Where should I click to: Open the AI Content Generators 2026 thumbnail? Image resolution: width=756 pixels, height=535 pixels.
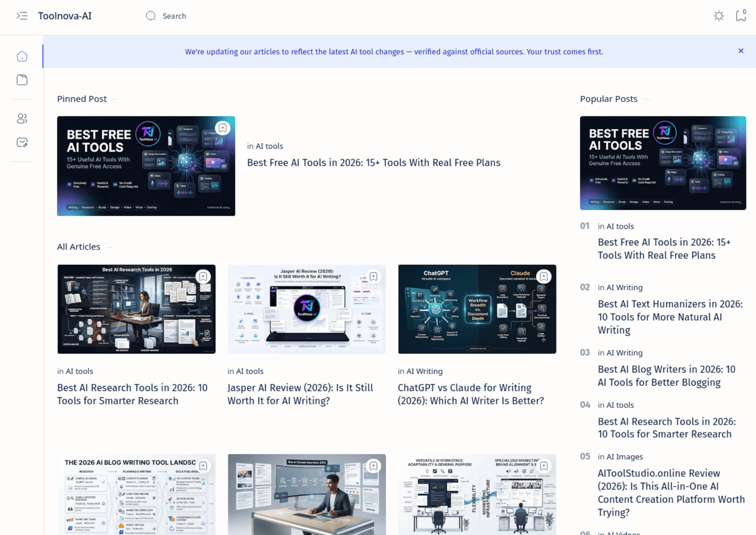[x=307, y=495]
